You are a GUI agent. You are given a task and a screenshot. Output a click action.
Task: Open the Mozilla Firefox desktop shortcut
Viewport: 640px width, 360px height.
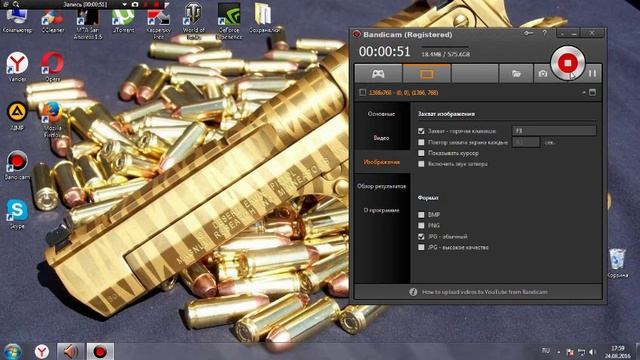click(52, 119)
